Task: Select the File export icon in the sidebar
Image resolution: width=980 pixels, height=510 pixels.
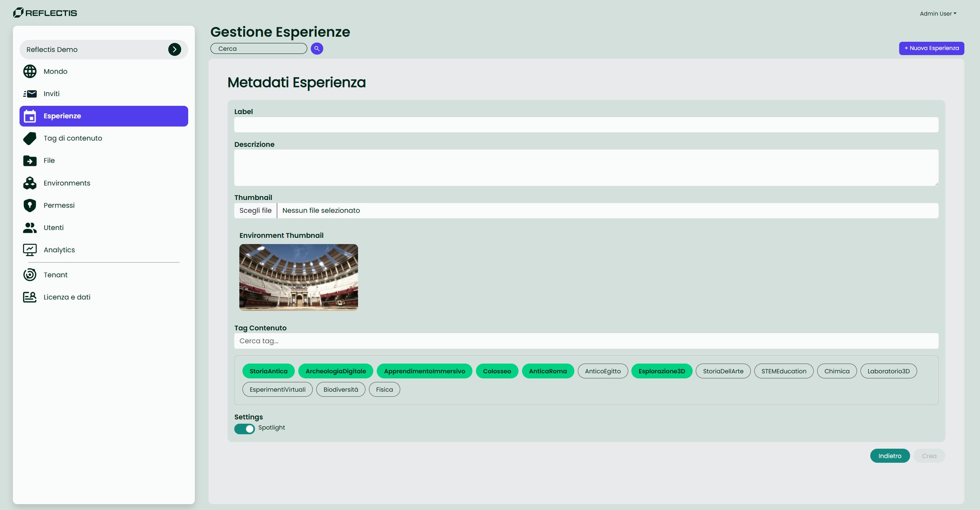Action: (30, 160)
